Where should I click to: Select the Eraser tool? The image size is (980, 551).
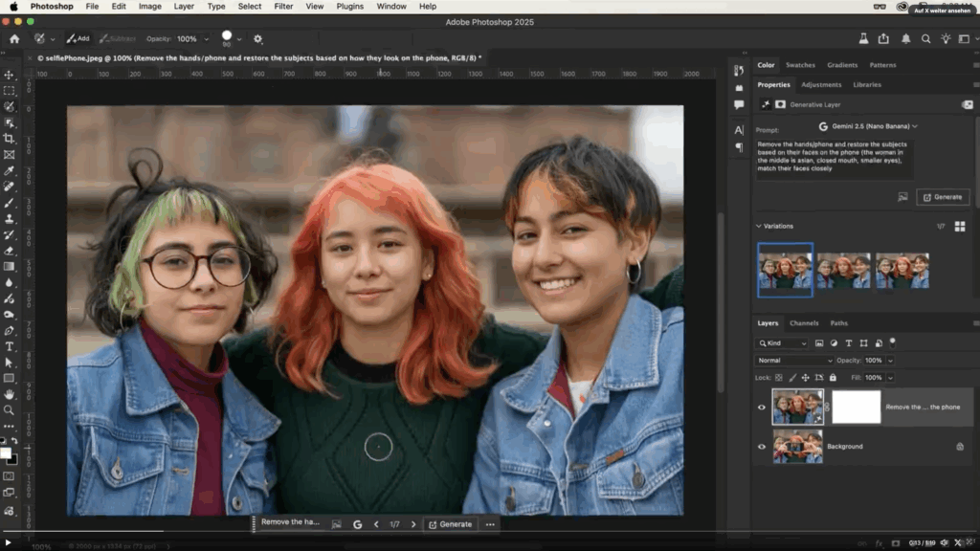click(10, 251)
